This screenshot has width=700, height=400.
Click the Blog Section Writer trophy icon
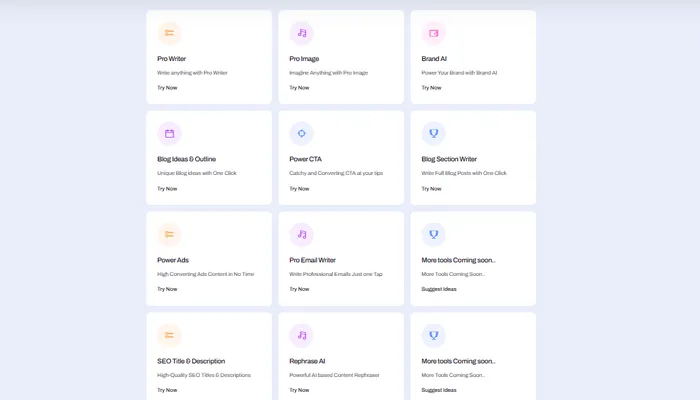click(x=433, y=133)
